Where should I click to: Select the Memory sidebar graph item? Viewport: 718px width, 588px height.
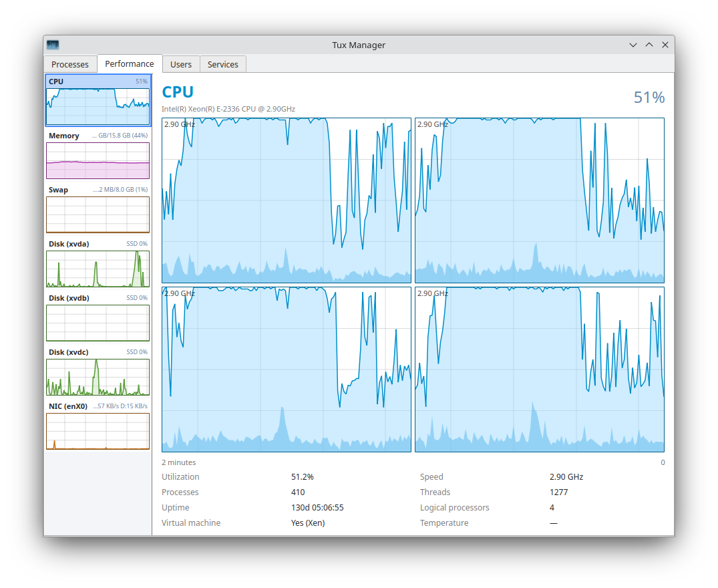pyautogui.click(x=98, y=155)
